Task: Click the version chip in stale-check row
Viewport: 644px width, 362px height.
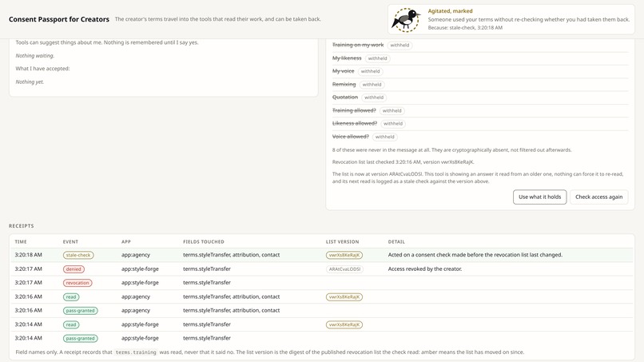Action: [x=344, y=255]
